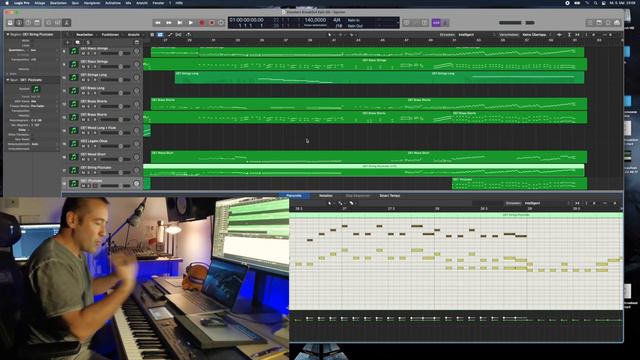Viewport: 640px width, 360px height.
Task: Open the Fenster menu in menu bar
Action: (x=158, y=3)
